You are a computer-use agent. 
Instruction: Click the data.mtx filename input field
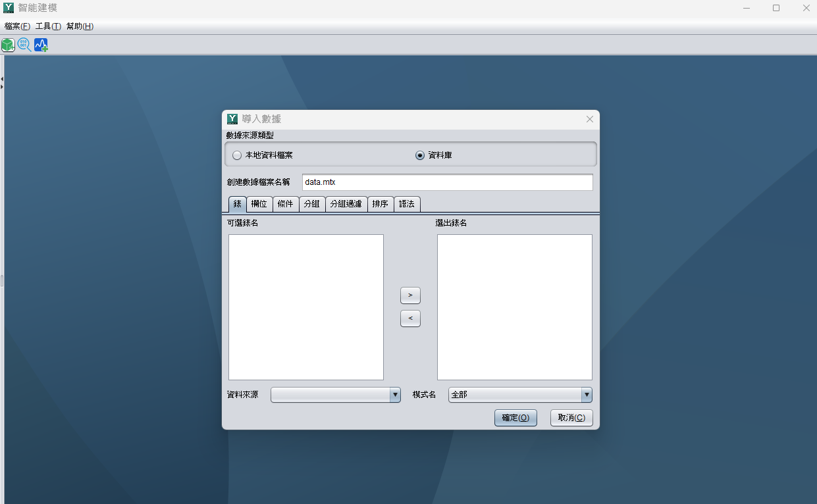coord(447,182)
